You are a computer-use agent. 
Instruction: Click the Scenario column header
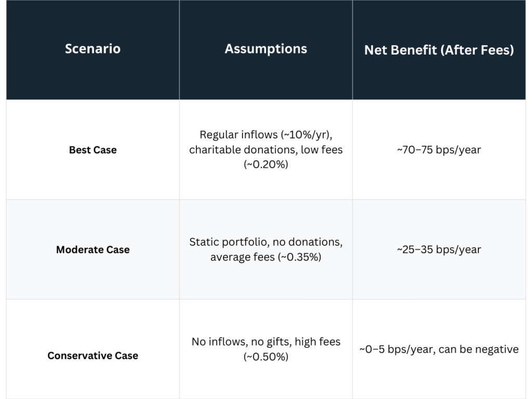pyautogui.click(x=92, y=49)
